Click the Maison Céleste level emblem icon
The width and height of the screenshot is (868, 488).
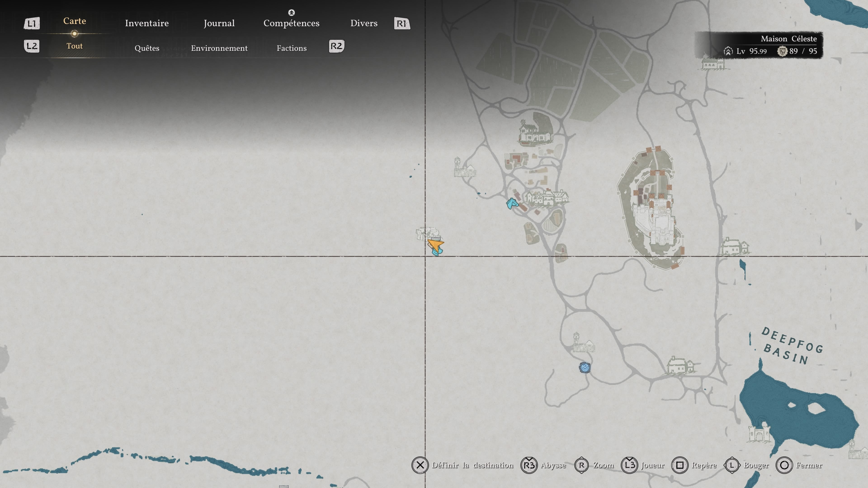pos(728,51)
